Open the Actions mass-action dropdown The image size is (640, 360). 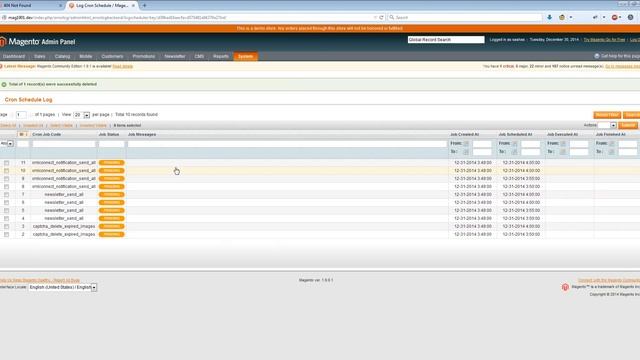point(607,125)
